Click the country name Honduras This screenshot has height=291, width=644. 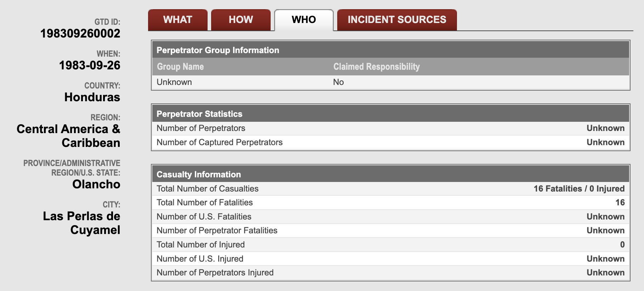coord(92,97)
